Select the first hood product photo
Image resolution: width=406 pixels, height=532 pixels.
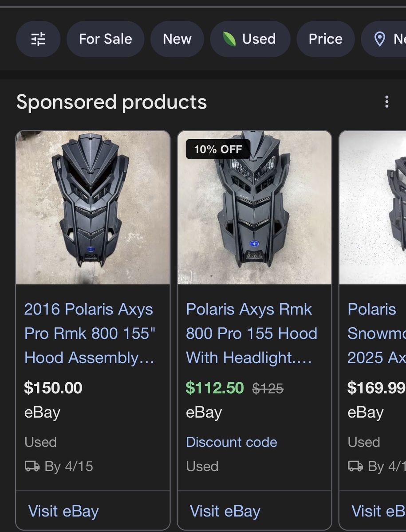point(93,207)
